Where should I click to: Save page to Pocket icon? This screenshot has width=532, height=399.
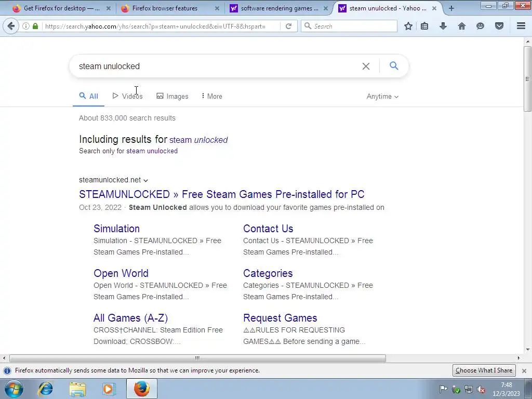click(499, 26)
